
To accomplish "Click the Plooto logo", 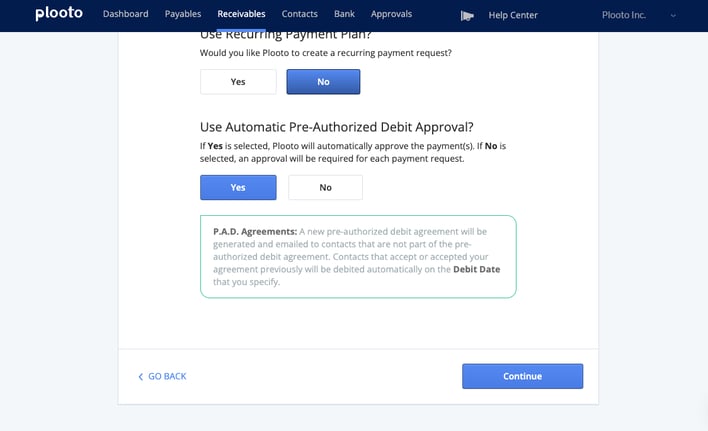I will pyautogui.click(x=59, y=14).
